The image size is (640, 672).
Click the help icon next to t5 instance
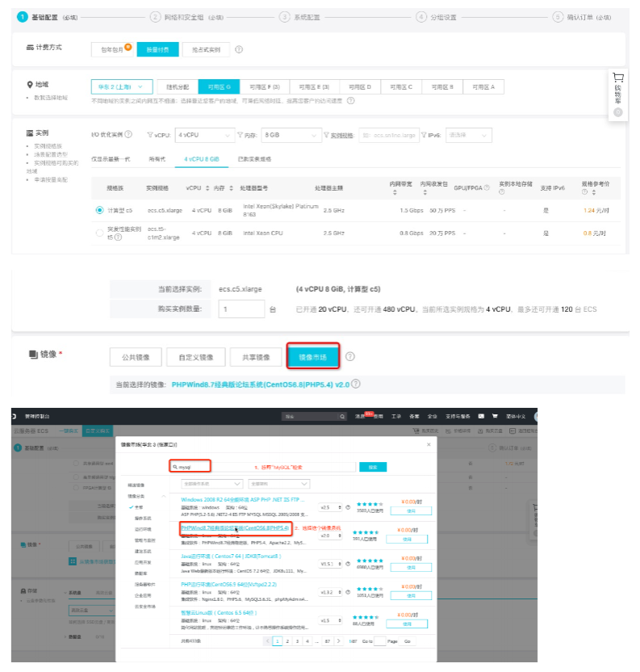(x=118, y=237)
